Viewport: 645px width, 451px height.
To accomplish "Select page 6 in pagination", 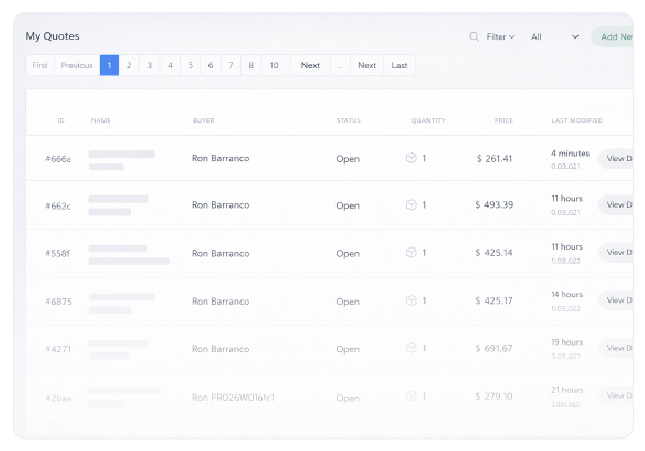I will pyautogui.click(x=211, y=65).
